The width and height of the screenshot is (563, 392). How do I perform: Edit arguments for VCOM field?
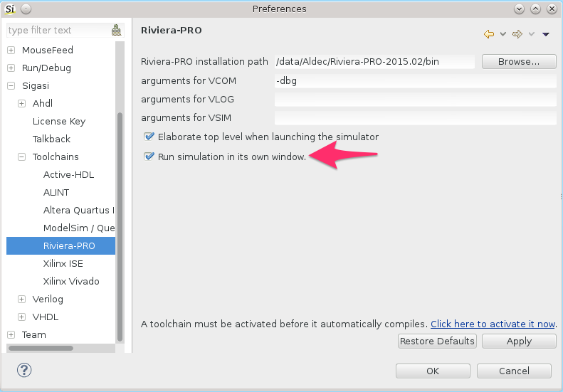(416, 81)
